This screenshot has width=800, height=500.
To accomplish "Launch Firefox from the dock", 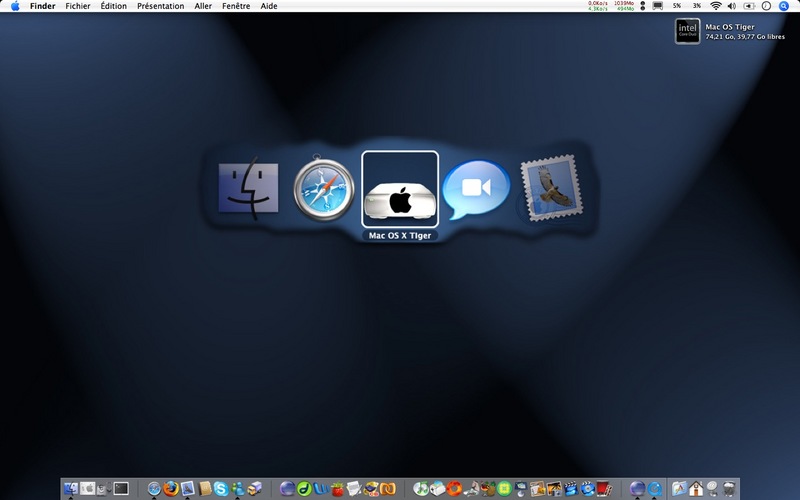I will 171,489.
